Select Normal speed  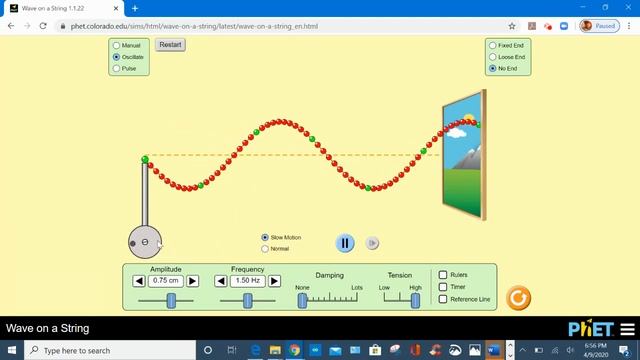coord(265,249)
